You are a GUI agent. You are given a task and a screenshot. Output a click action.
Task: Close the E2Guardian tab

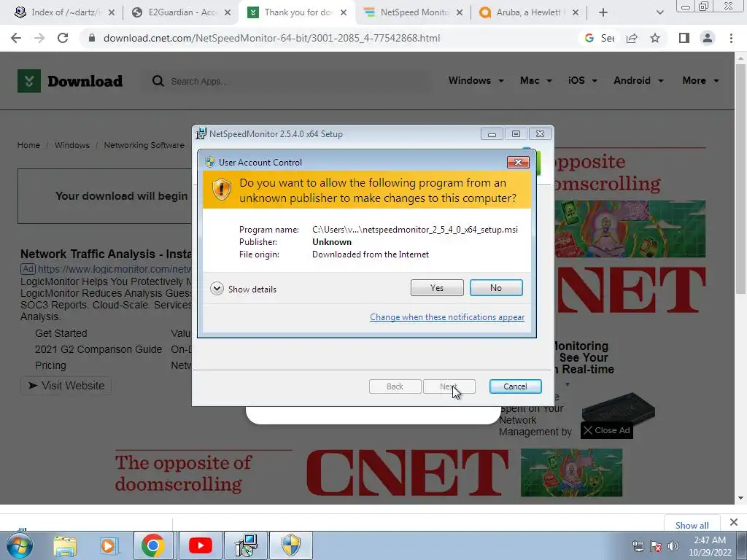click(228, 12)
